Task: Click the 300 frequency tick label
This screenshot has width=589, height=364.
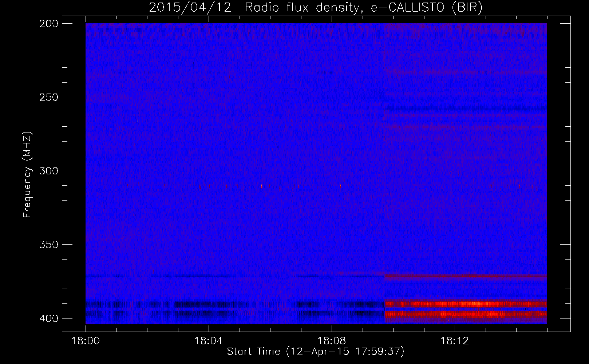Action: 48,171
